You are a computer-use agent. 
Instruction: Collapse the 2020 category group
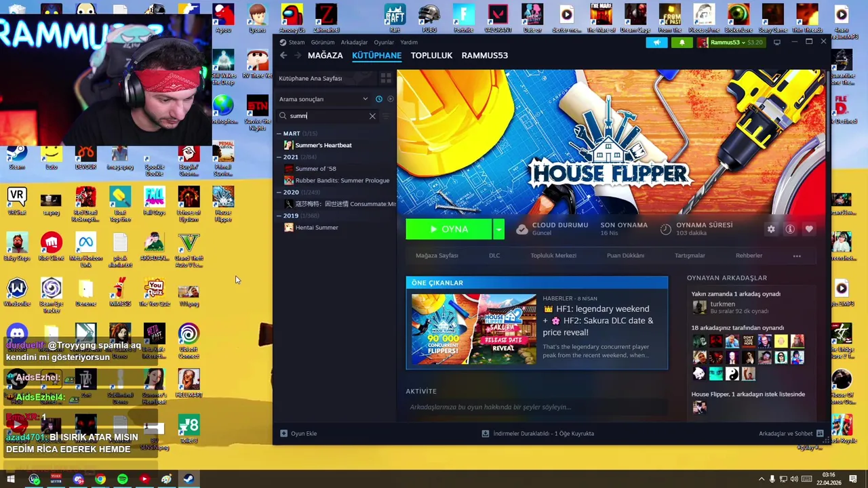tap(279, 192)
